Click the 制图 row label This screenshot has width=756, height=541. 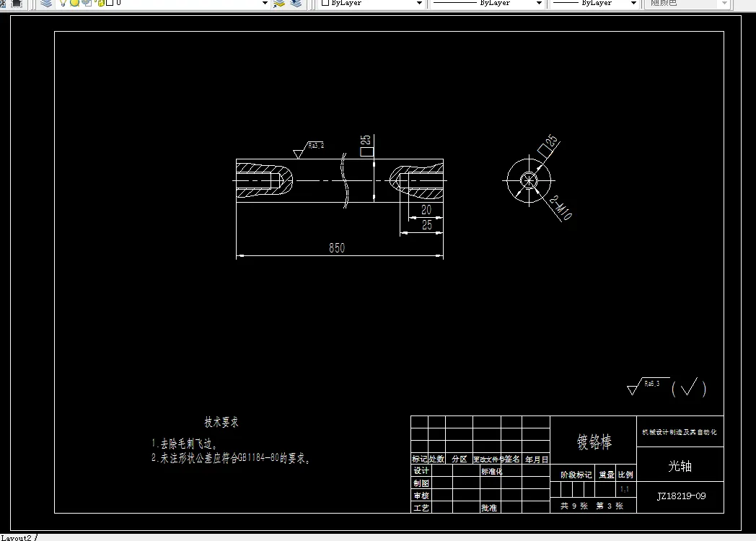click(421, 483)
